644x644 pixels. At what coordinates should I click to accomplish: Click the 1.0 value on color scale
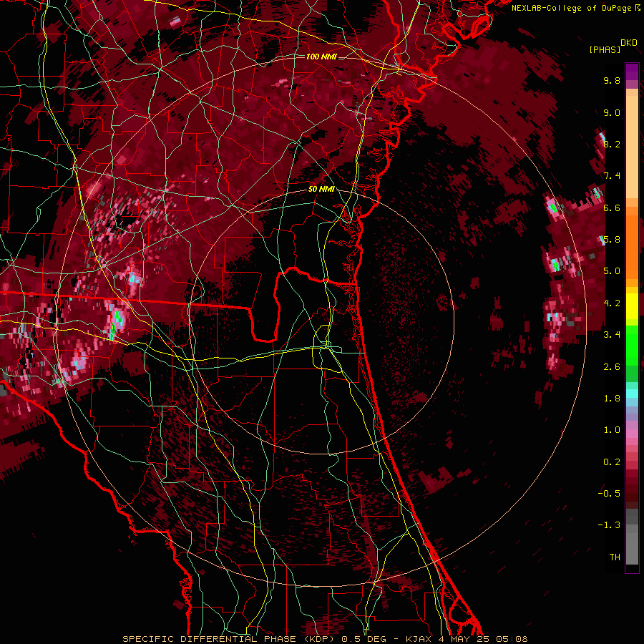612,431
